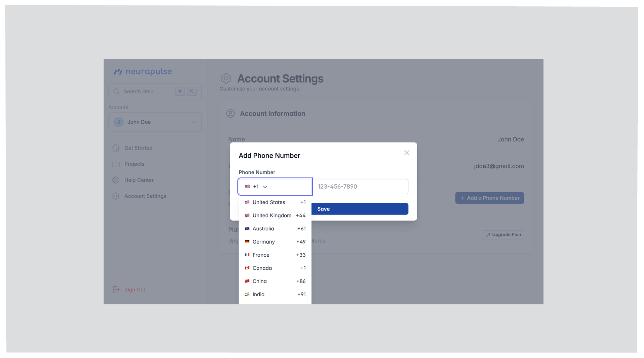
Task: Click the neurapulse logo icon
Action: coord(118,72)
